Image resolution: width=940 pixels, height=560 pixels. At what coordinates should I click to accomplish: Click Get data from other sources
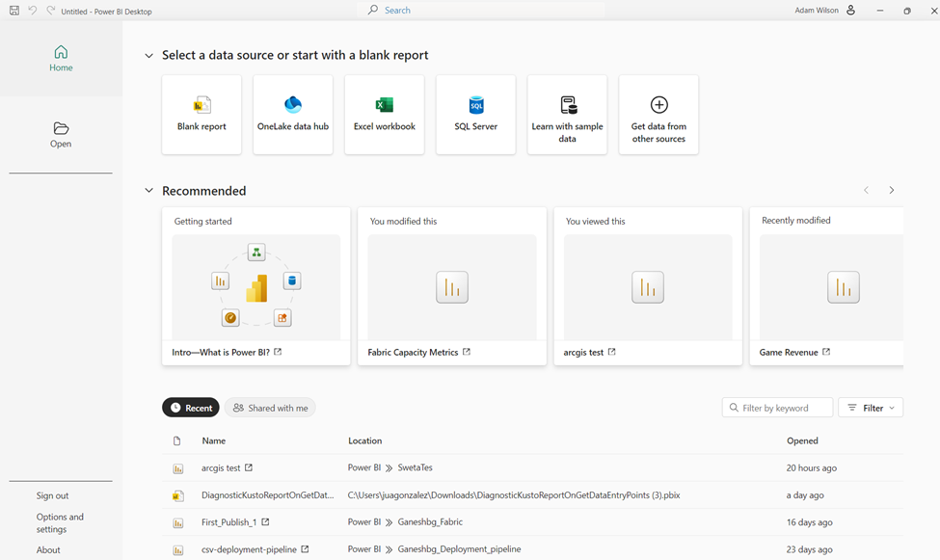[x=658, y=115]
